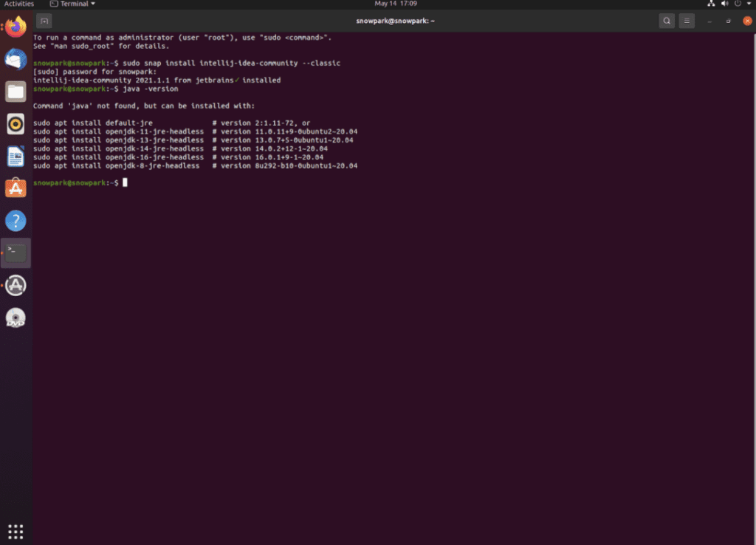This screenshot has height=545, width=756.
Task: Launch LibreOffice Writer from the dock
Action: pyautogui.click(x=16, y=157)
